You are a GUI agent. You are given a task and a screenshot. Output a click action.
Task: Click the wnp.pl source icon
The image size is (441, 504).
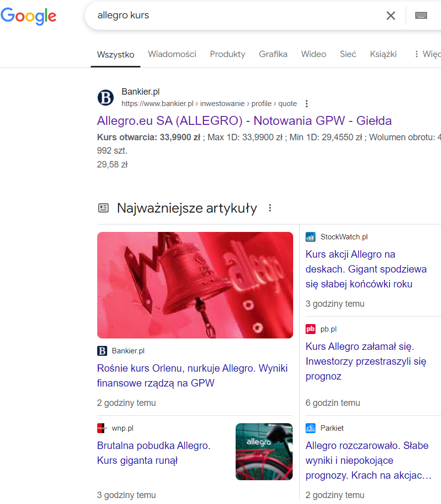tap(102, 428)
